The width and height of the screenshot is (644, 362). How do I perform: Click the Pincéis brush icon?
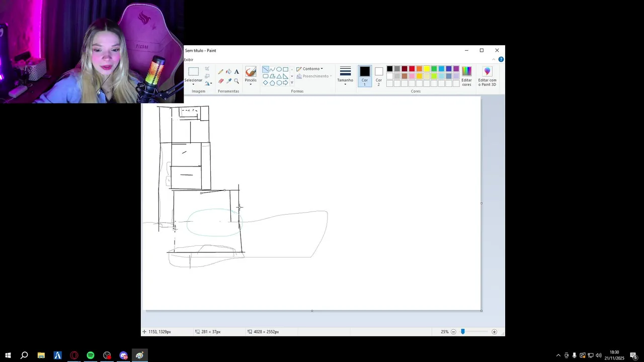point(251,71)
